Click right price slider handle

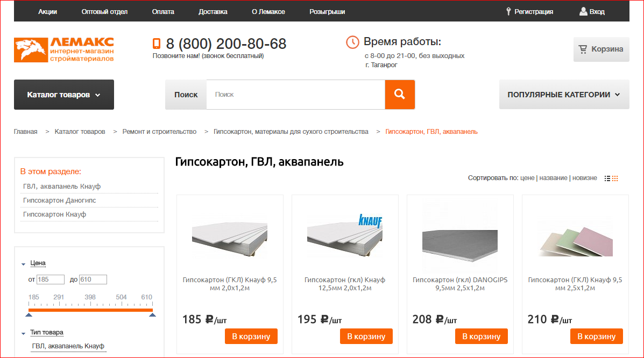pos(152,315)
